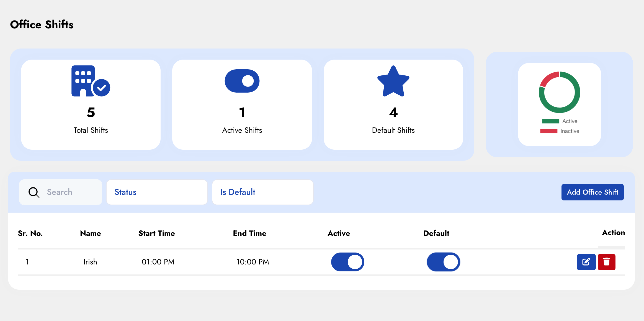The height and width of the screenshot is (321, 644).
Task: Toggle Default switch for Irish shift
Action: click(x=443, y=262)
